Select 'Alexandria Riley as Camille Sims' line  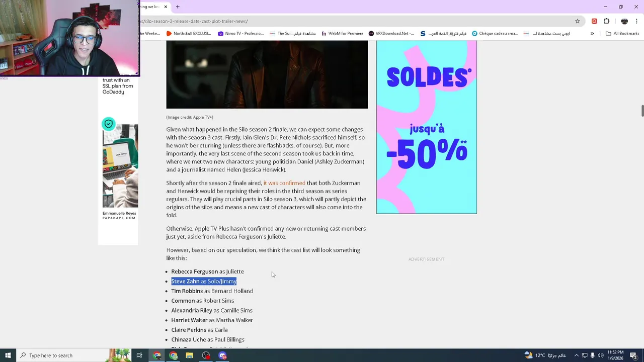pyautogui.click(x=212, y=311)
